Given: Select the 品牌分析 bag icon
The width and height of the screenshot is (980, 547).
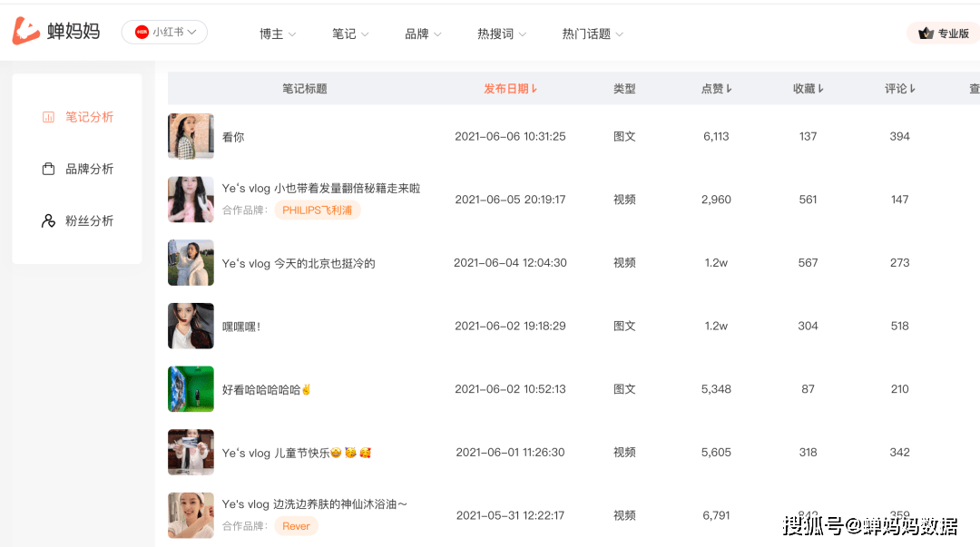Looking at the screenshot, I should [x=49, y=169].
